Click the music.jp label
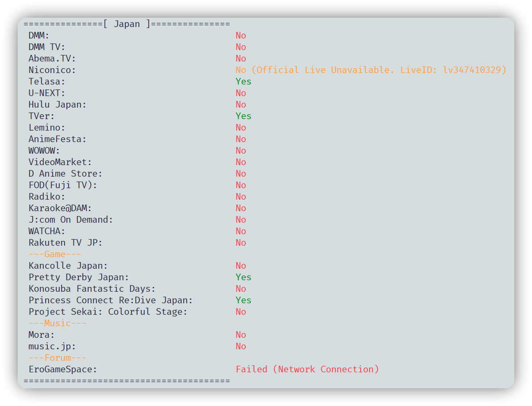The width and height of the screenshot is (532, 406). click(52, 346)
